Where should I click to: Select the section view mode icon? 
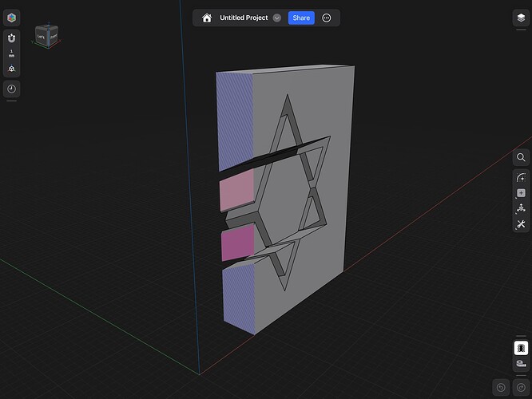click(x=521, y=348)
